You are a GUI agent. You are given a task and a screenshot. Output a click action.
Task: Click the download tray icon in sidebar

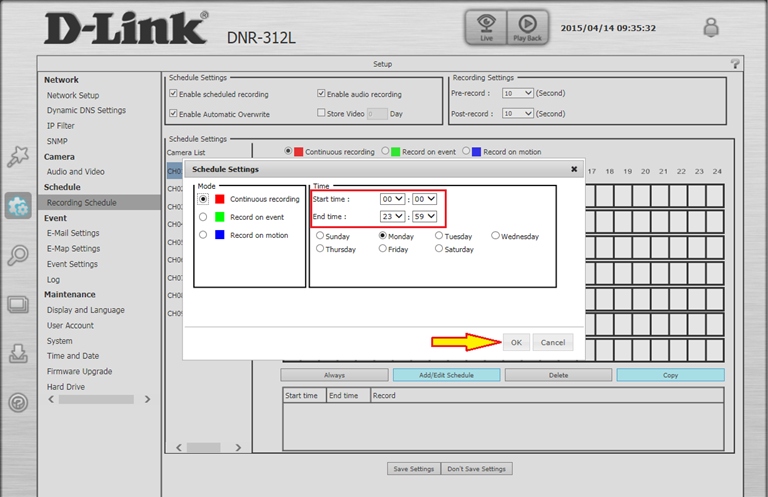(18, 353)
